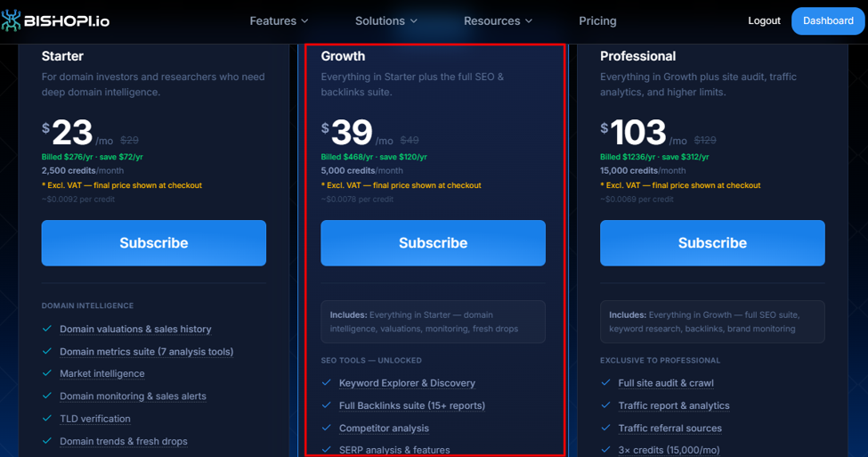Click checkmark icon beside Competitor analysis
Viewport: 868px width, 457px height.
[327, 428]
